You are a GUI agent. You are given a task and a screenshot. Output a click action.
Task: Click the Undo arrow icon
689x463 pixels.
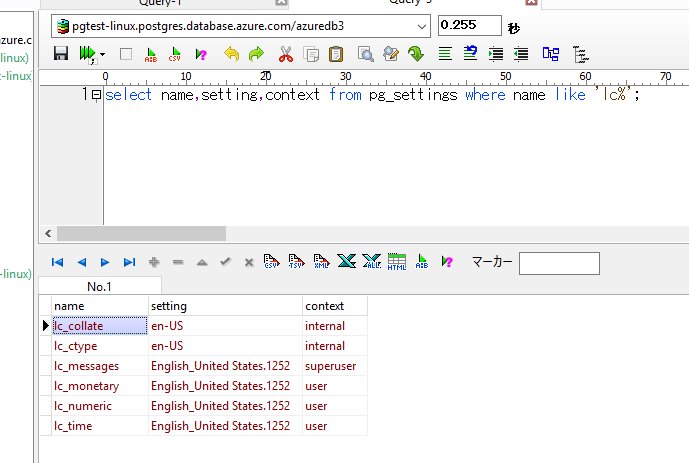pyautogui.click(x=231, y=54)
